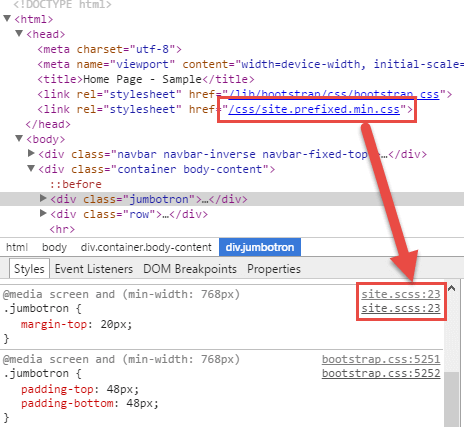Expand the row div node
The width and height of the screenshot is (464, 427).
coord(43,213)
